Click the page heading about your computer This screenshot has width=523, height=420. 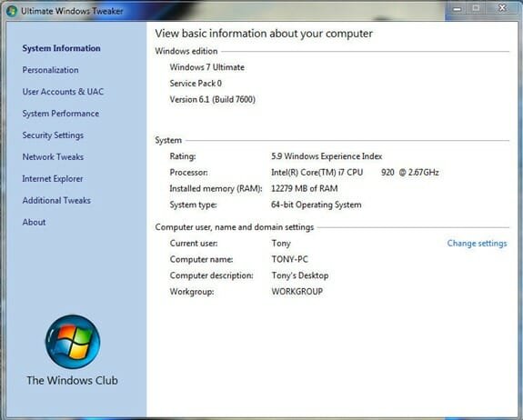(264, 34)
